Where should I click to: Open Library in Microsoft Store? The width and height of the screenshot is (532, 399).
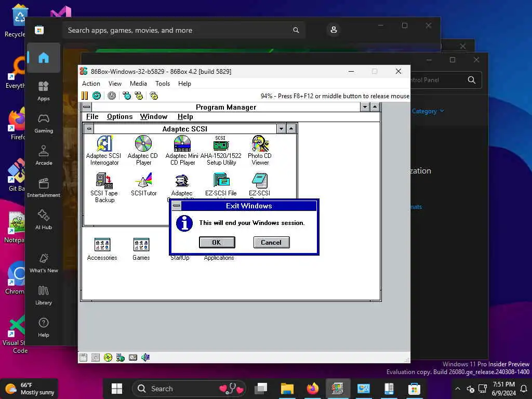point(44,295)
